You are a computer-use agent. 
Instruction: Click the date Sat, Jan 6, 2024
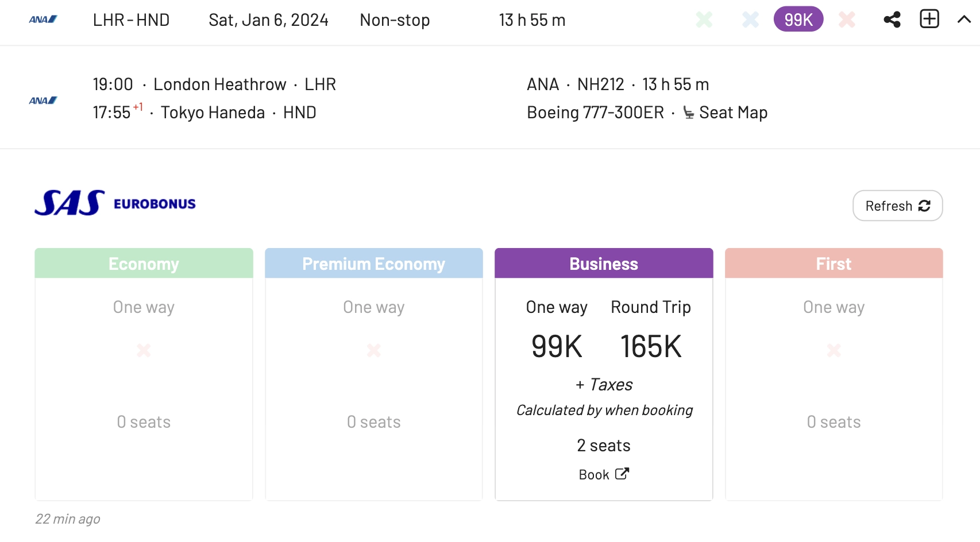point(268,20)
